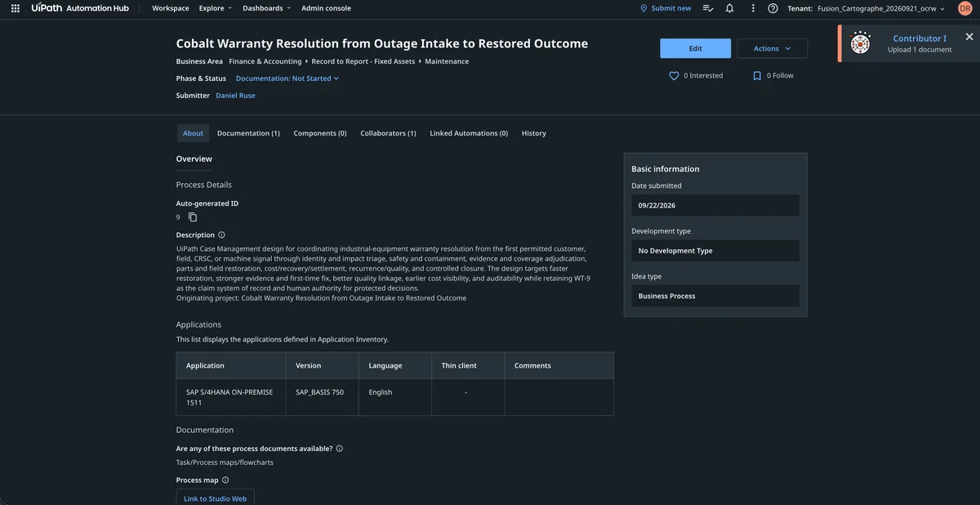Open Workspace in the top menu
Image resolution: width=980 pixels, height=505 pixels.
click(171, 8)
